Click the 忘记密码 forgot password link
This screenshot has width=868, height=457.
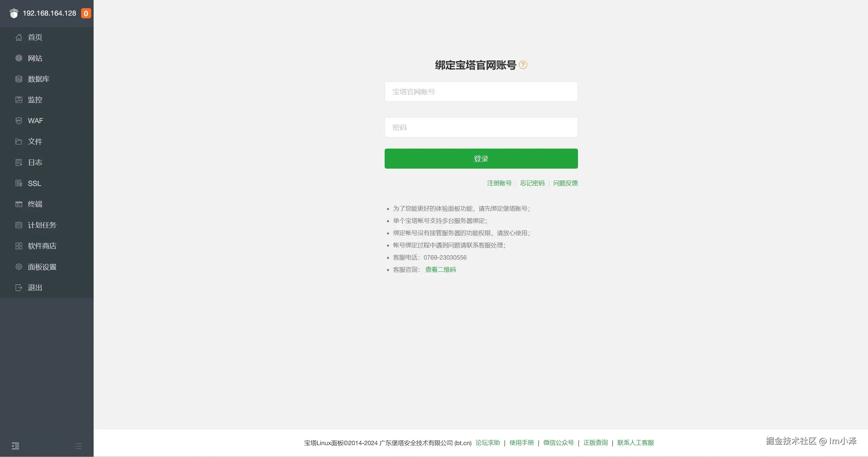[532, 183]
